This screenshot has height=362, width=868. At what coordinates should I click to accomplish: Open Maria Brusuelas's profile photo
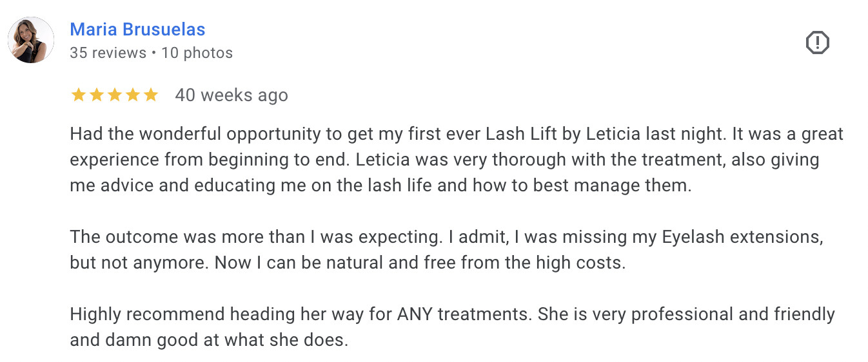point(31,40)
